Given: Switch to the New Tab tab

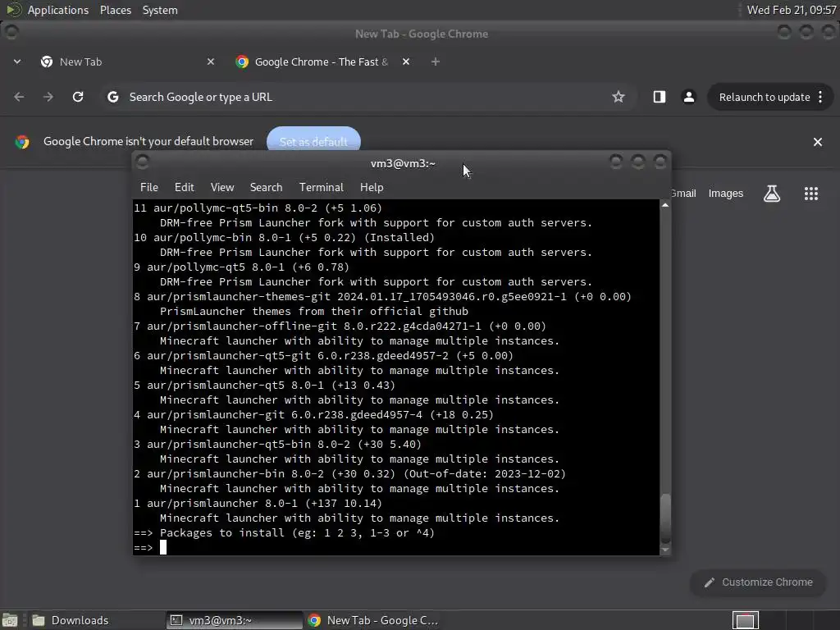Looking at the screenshot, I should (126, 62).
